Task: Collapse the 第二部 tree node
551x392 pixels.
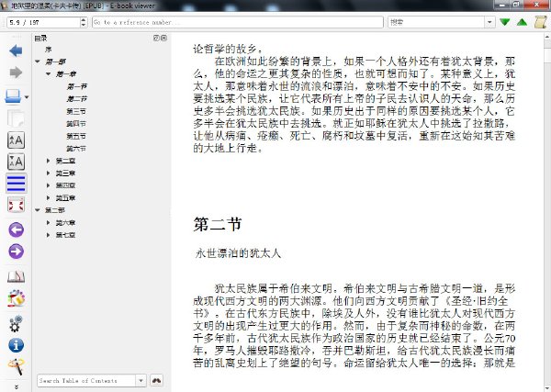Action: (x=38, y=210)
